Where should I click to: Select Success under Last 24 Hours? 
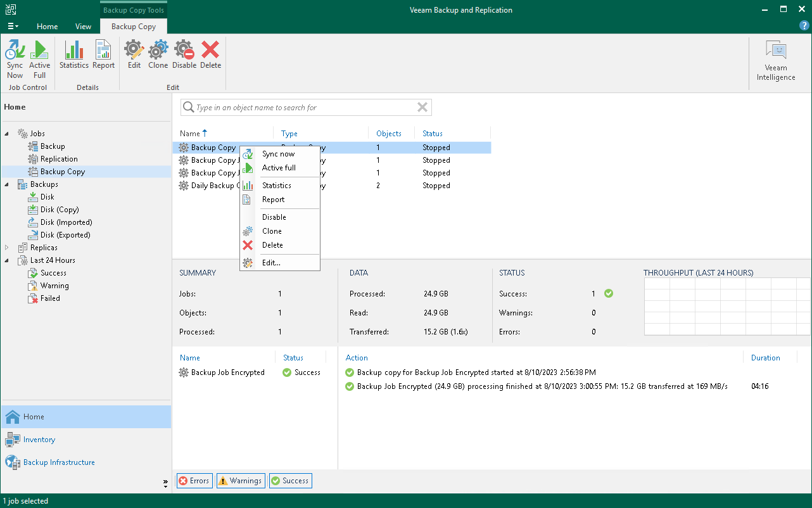53,273
